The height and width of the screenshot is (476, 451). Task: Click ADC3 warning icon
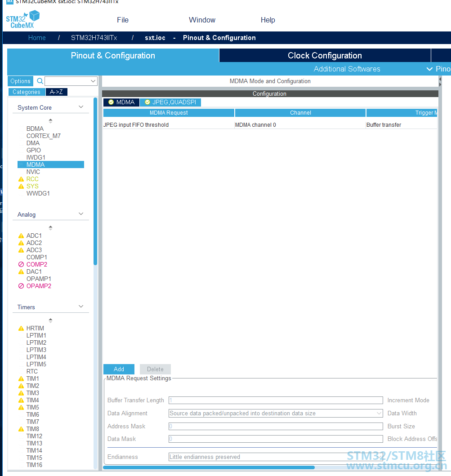tap(21, 250)
